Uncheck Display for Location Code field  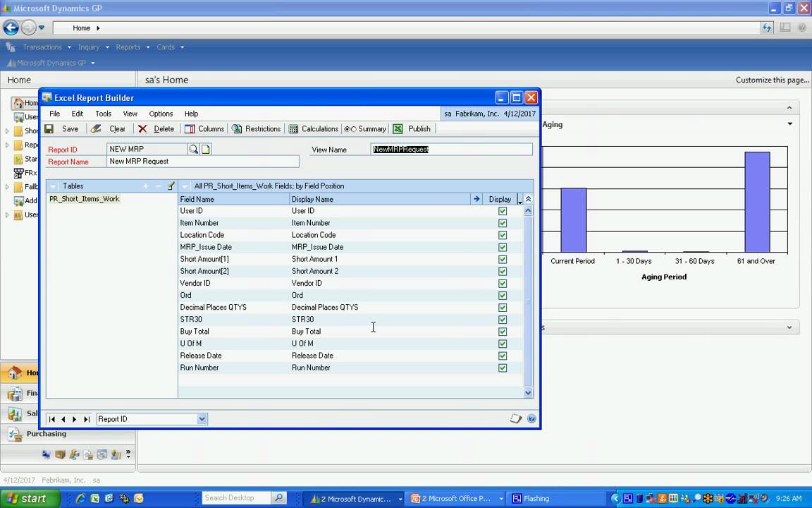coord(503,235)
